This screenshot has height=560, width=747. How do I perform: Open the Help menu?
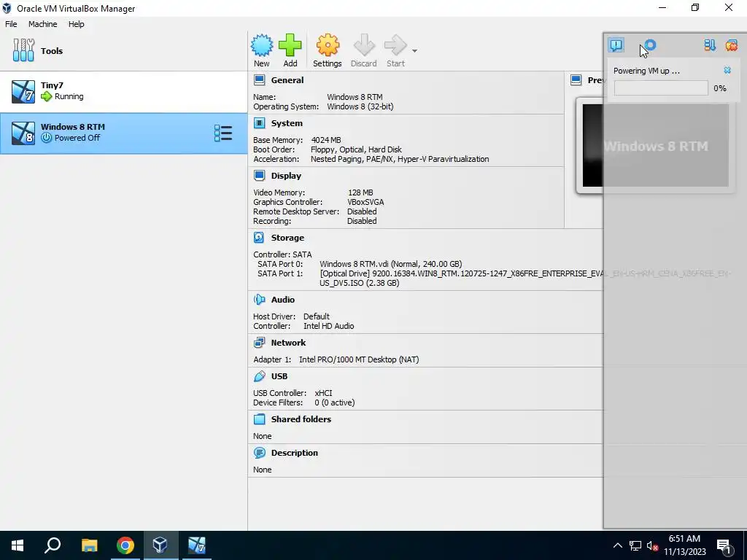[x=76, y=24]
